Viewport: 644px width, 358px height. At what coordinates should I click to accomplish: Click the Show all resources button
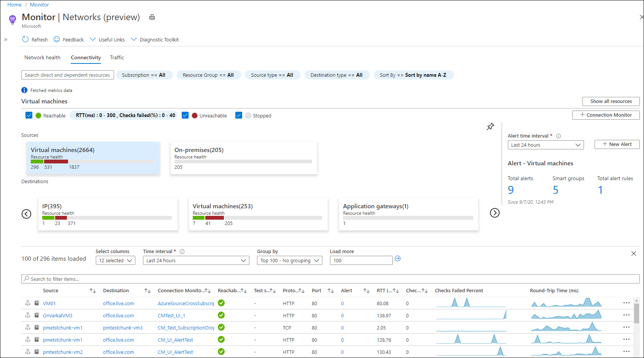(611, 101)
